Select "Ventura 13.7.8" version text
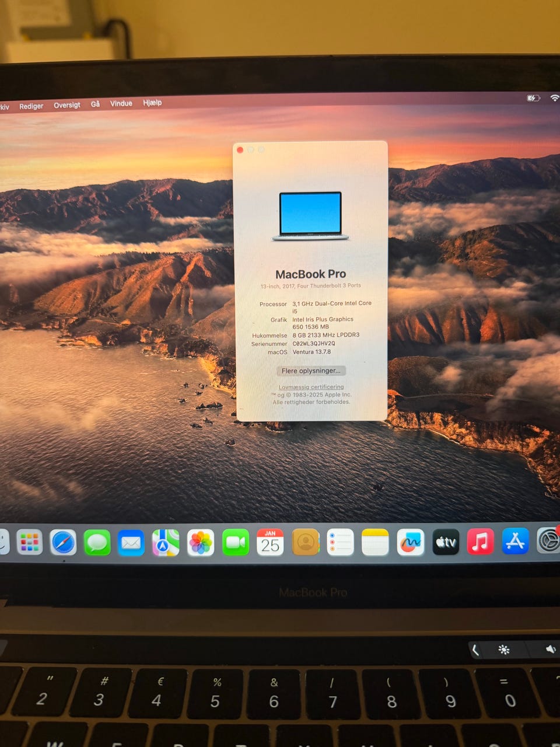 coord(311,352)
